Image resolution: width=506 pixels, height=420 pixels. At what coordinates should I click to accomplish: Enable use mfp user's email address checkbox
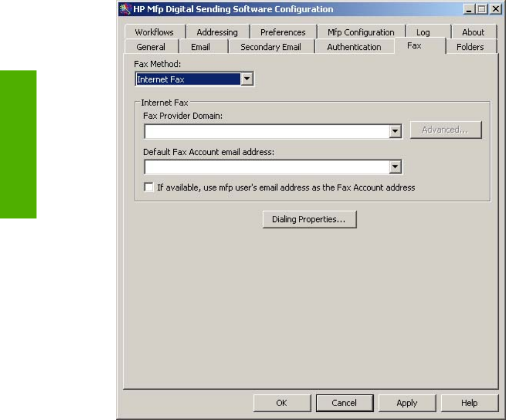149,187
